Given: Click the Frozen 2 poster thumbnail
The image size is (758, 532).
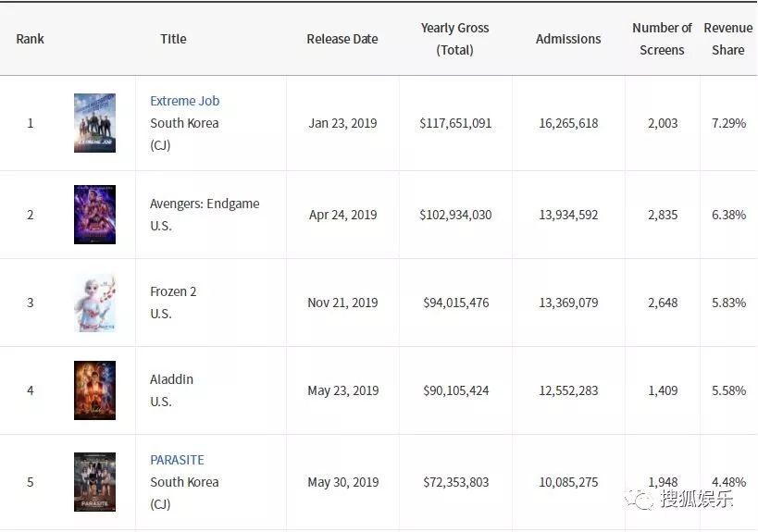Looking at the screenshot, I should pyautogui.click(x=94, y=303).
